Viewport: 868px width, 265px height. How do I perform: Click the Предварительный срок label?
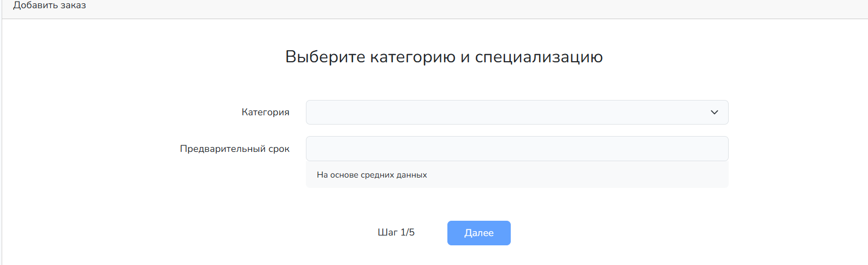pos(235,149)
